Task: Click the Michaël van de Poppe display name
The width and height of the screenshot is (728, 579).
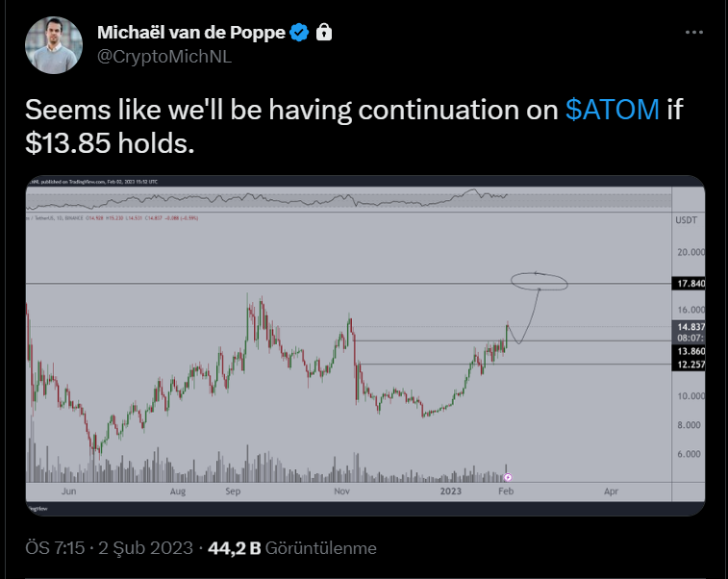Action: pyautogui.click(x=190, y=33)
